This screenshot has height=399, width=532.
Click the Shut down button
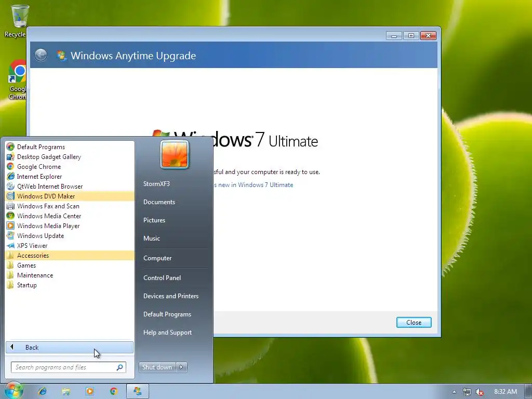(x=157, y=367)
